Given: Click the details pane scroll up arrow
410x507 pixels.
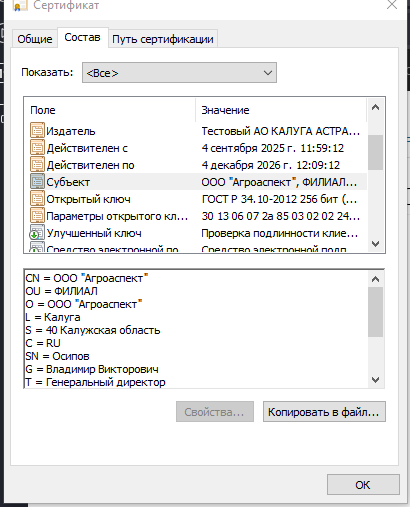Looking at the screenshot, I should pos(375,279).
